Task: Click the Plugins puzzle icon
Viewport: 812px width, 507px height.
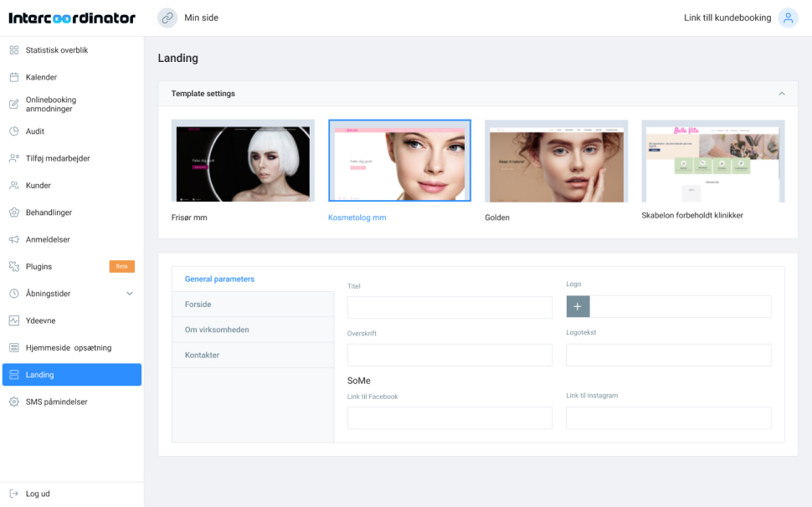Action: [14, 266]
